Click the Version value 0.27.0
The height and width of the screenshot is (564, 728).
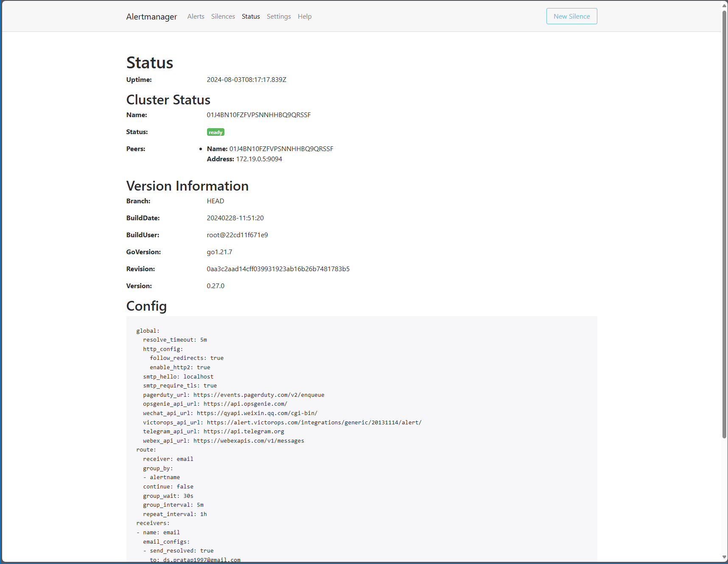pos(216,286)
